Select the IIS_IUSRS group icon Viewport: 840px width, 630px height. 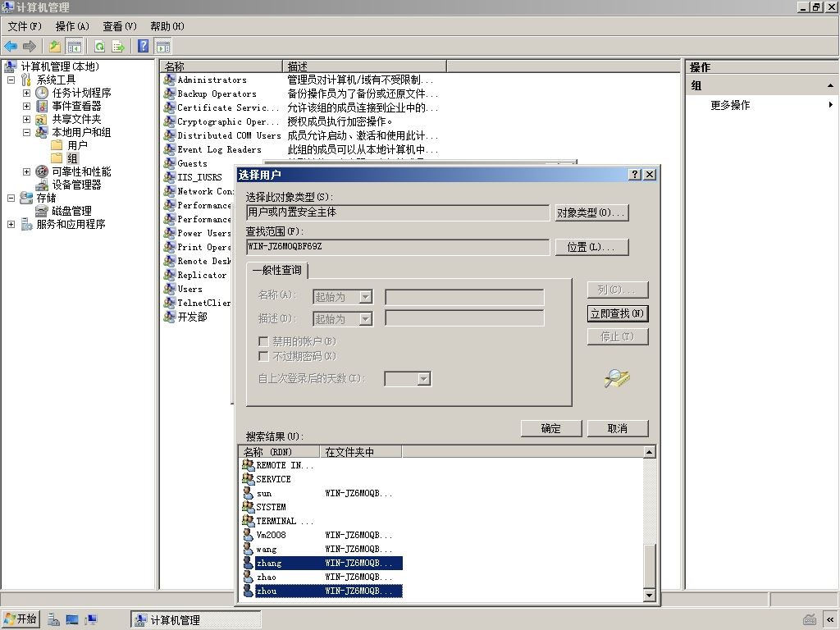[170, 177]
